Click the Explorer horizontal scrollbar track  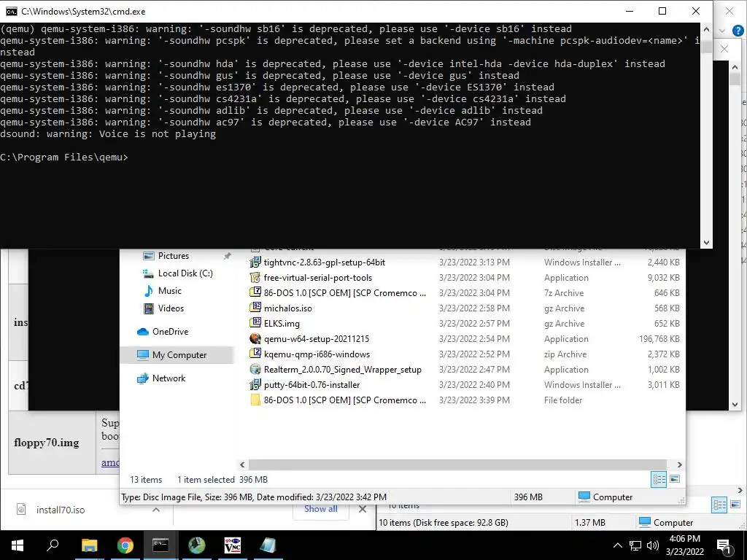point(457,464)
